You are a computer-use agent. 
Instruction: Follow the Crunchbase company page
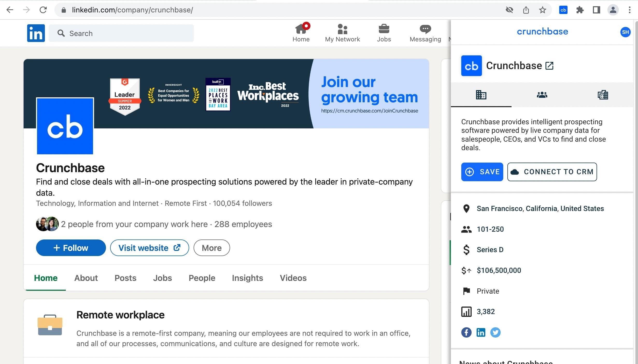tap(70, 248)
